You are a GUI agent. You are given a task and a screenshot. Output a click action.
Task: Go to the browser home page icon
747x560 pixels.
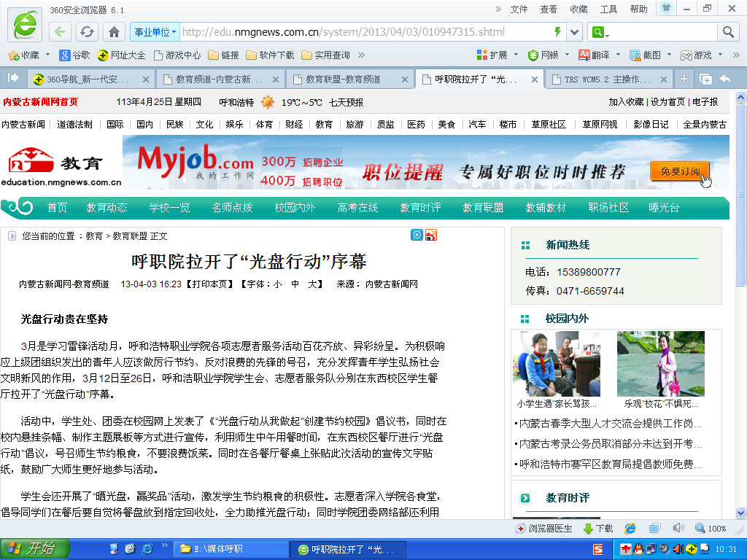click(x=114, y=32)
